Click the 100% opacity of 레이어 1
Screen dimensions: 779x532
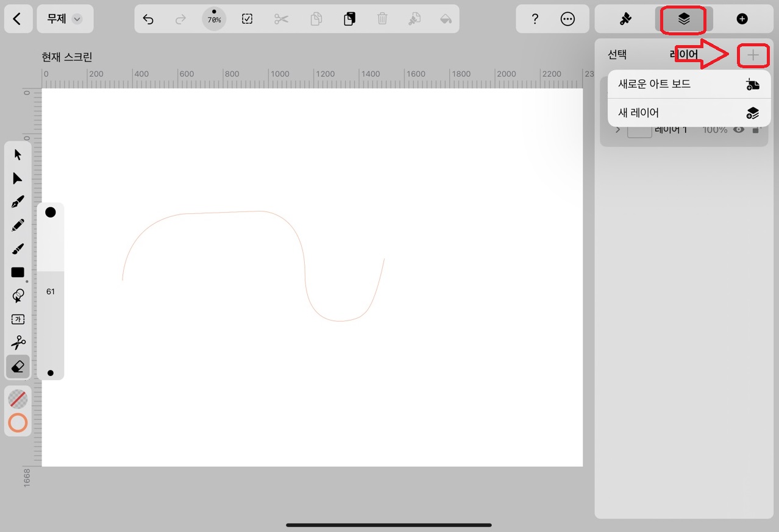click(x=715, y=130)
